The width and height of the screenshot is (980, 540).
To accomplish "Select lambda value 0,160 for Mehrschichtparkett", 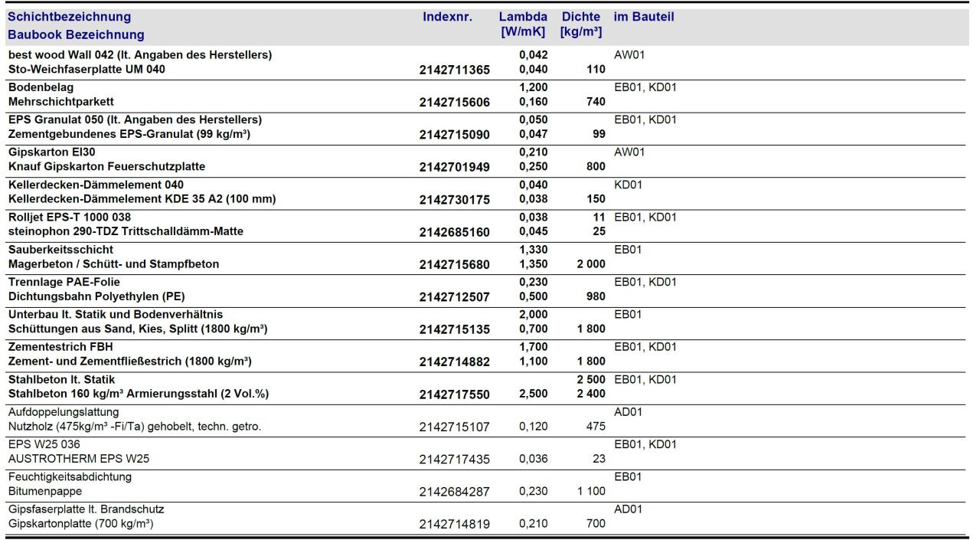I will (532, 103).
